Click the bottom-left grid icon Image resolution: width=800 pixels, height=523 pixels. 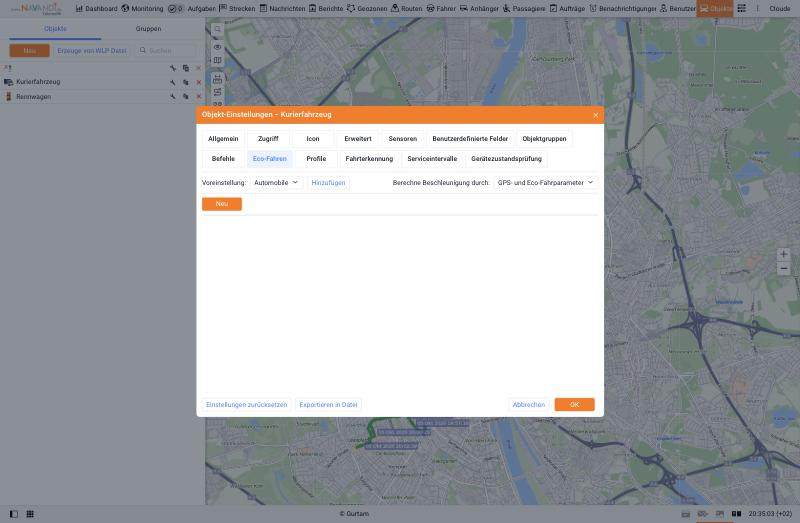pos(30,514)
